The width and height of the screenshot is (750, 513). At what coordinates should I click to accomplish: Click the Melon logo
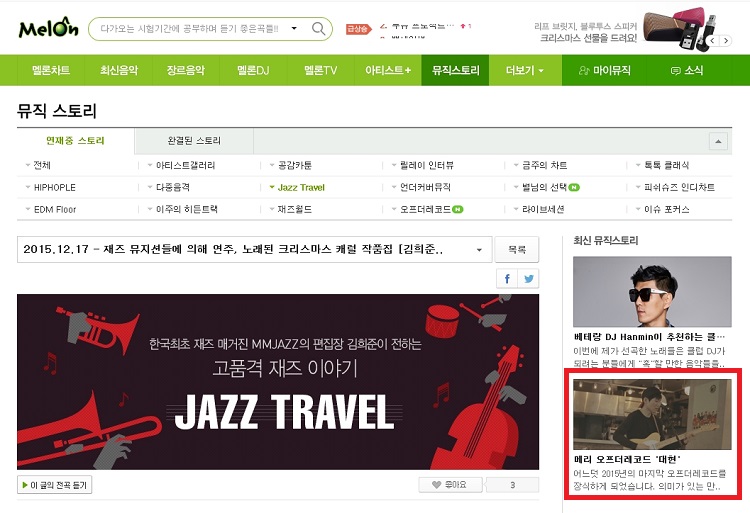tap(48, 28)
